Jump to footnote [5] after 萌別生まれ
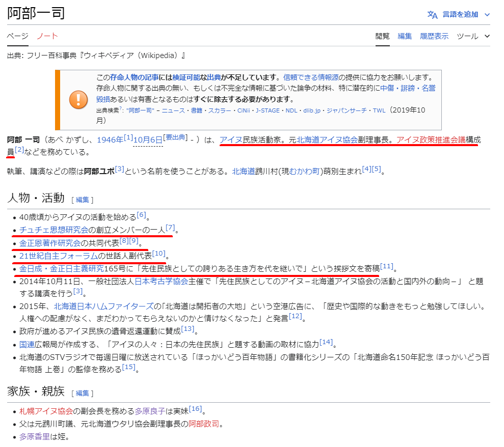 tap(377, 169)
